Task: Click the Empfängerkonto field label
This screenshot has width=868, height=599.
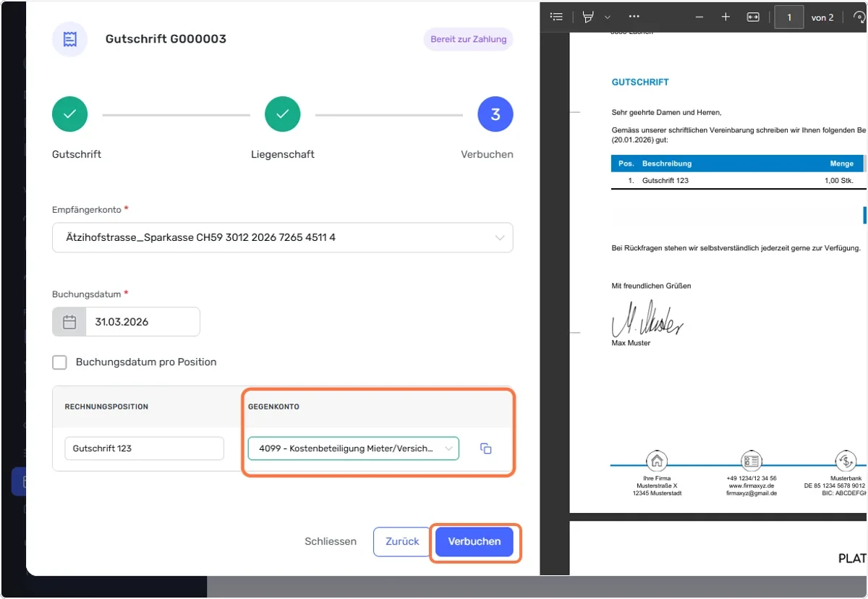Action: coord(87,210)
